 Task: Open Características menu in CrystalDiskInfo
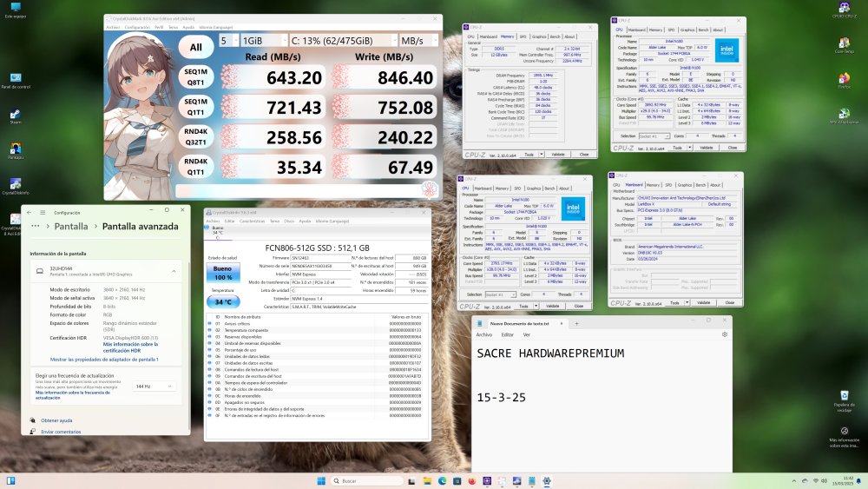(x=252, y=221)
